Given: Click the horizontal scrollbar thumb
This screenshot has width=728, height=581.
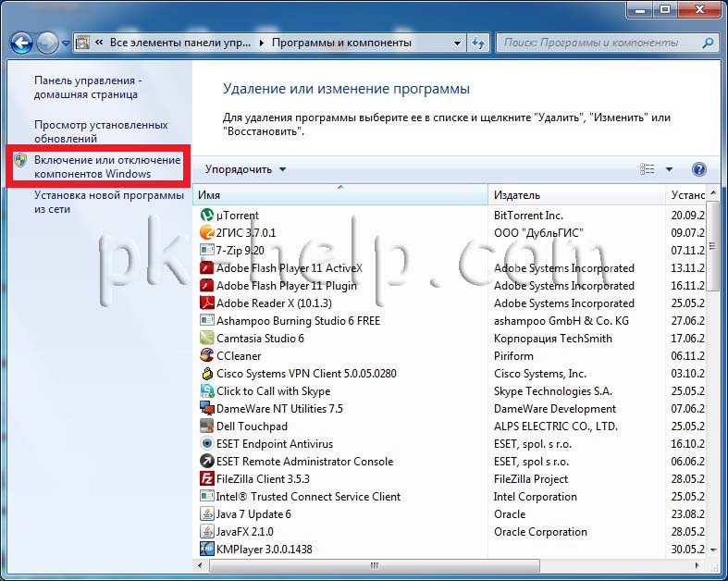Looking at the screenshot, I should 375,565.
